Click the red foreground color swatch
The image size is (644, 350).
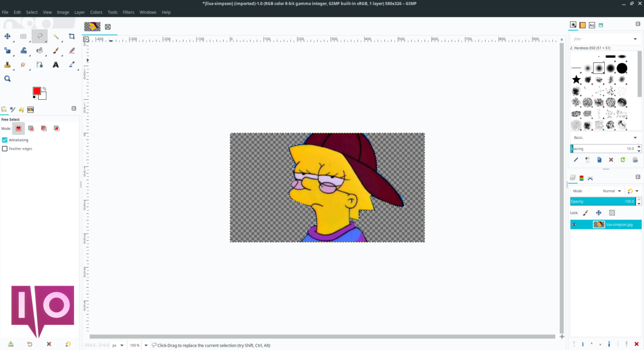[x=36, y=91]
